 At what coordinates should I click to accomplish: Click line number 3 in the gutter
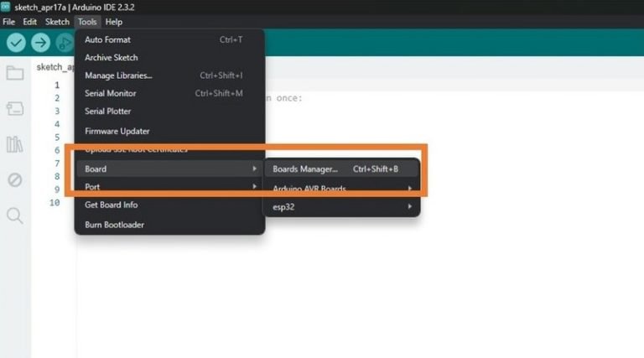point(57,112)
